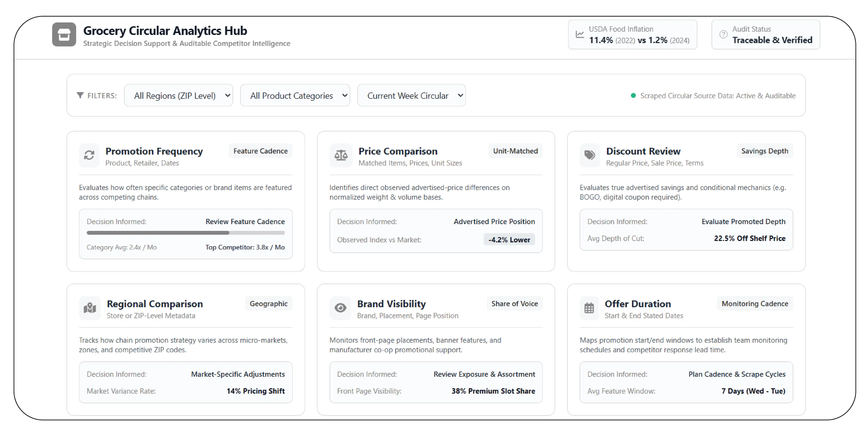This screenshot has height=431, width=868.
Task: Click the Traceable & Verified audit status
Action: (772, 40)
